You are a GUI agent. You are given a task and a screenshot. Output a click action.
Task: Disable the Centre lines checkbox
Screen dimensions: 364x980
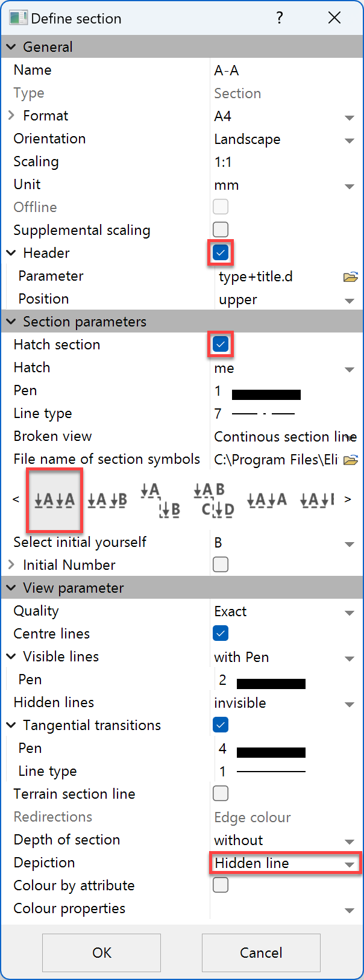(221, 634)
